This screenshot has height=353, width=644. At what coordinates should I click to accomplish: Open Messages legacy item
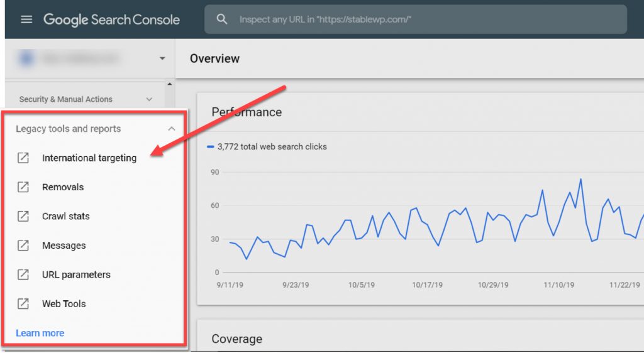[64, 245]
